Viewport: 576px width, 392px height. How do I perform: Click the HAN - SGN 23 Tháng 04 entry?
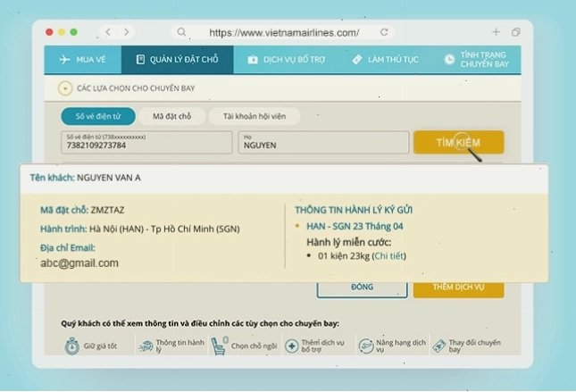point(355,226)
